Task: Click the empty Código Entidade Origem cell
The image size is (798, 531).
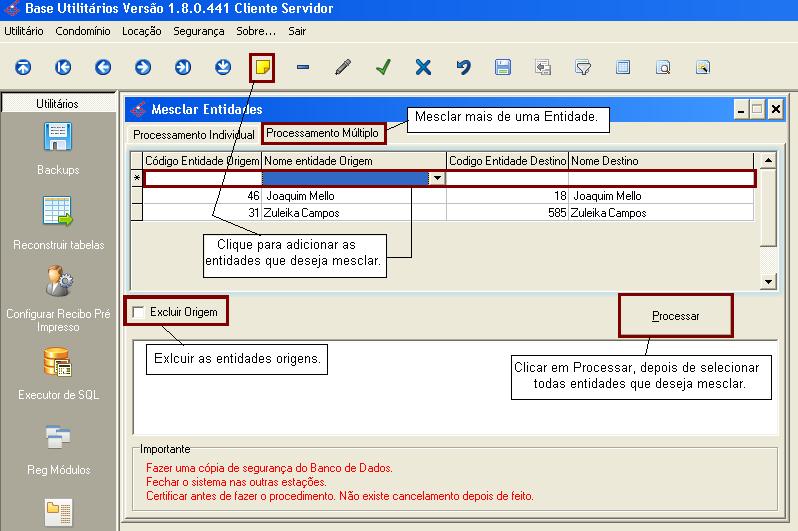Action: click(202, 179)
